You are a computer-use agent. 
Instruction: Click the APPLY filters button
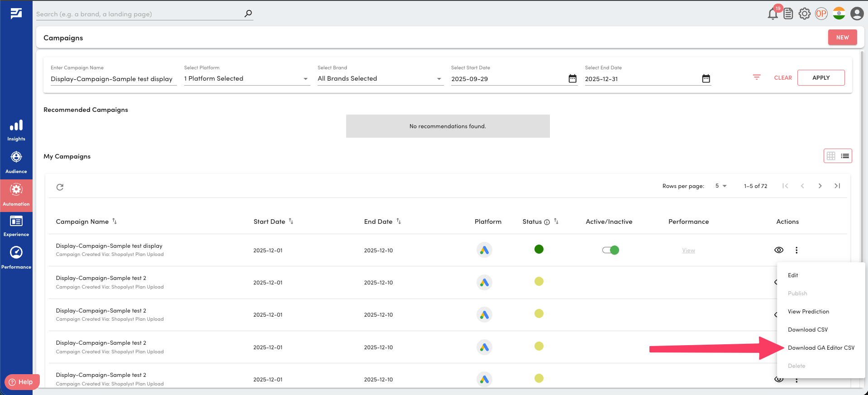821,78
